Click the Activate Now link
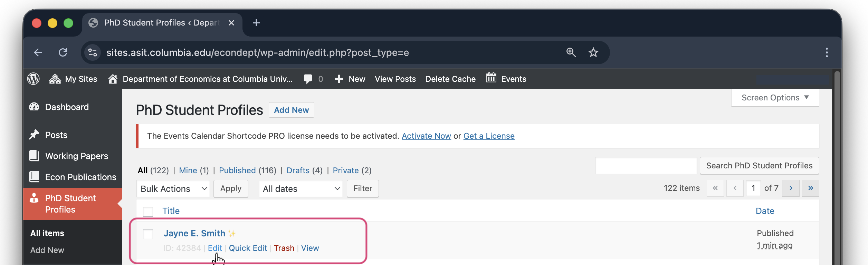 426,136
